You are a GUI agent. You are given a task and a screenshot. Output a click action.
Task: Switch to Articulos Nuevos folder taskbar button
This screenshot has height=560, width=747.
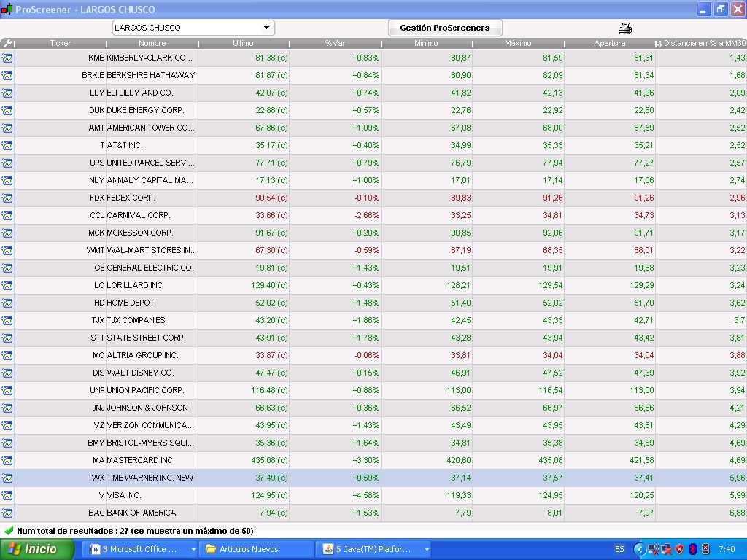[x=257, y=549]
